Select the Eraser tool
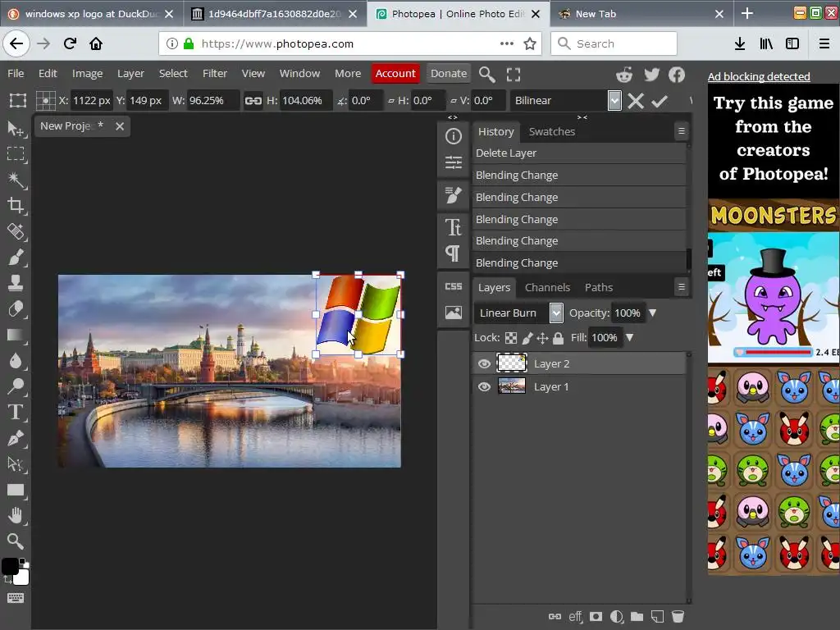The width and height of the screenshot is (840, 630). [16, 309]
